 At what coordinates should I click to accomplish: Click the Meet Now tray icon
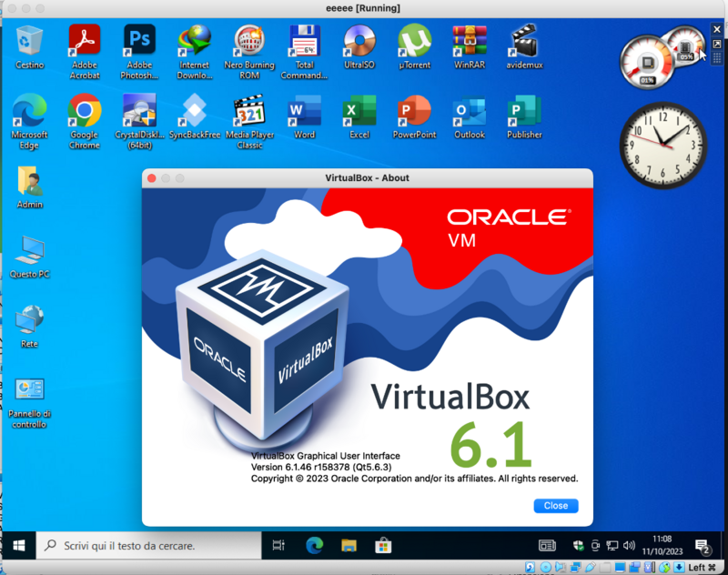595,545
